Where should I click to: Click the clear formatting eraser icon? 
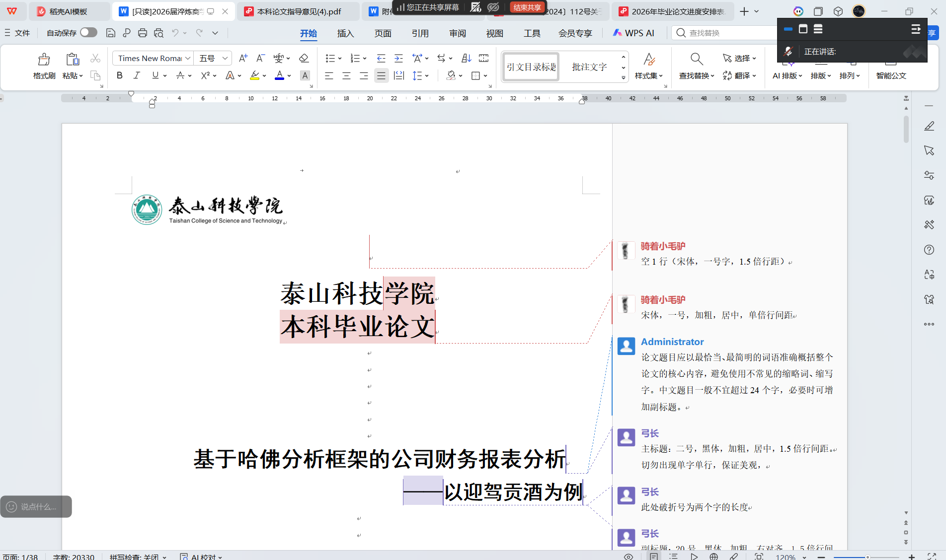click(x=304, y=58)
